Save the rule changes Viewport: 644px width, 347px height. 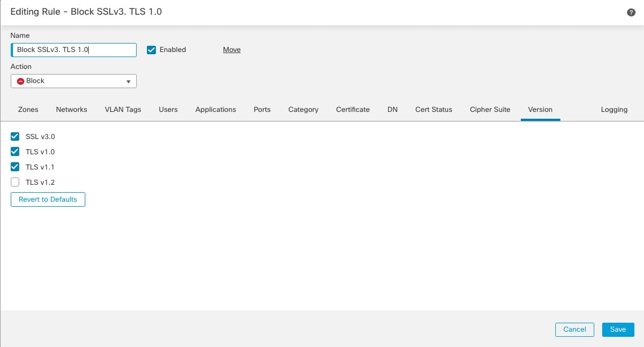[x=617, y=329]
